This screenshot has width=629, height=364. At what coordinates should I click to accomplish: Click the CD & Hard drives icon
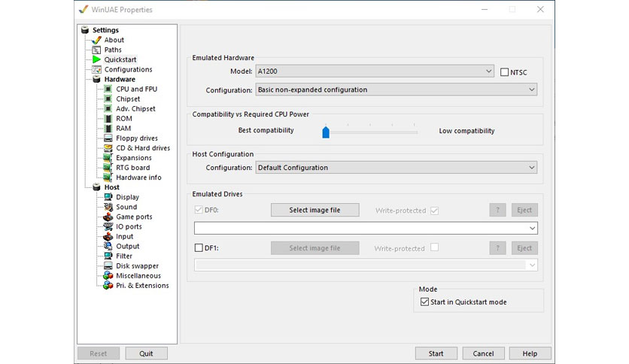tap(108, 148)
